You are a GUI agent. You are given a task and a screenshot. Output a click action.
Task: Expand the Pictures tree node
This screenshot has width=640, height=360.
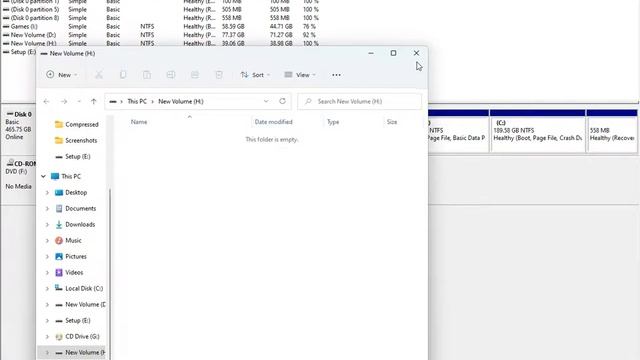47,256
